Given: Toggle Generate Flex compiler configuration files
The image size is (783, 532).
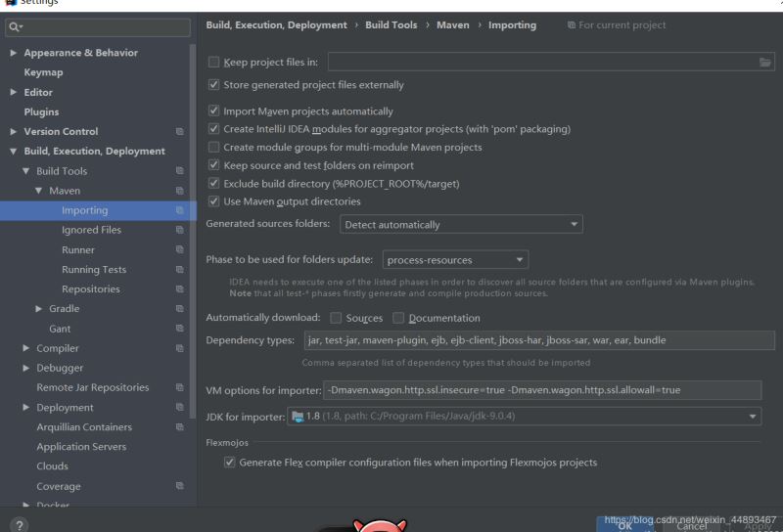Looking at the screenshot, I should point(229,463).
